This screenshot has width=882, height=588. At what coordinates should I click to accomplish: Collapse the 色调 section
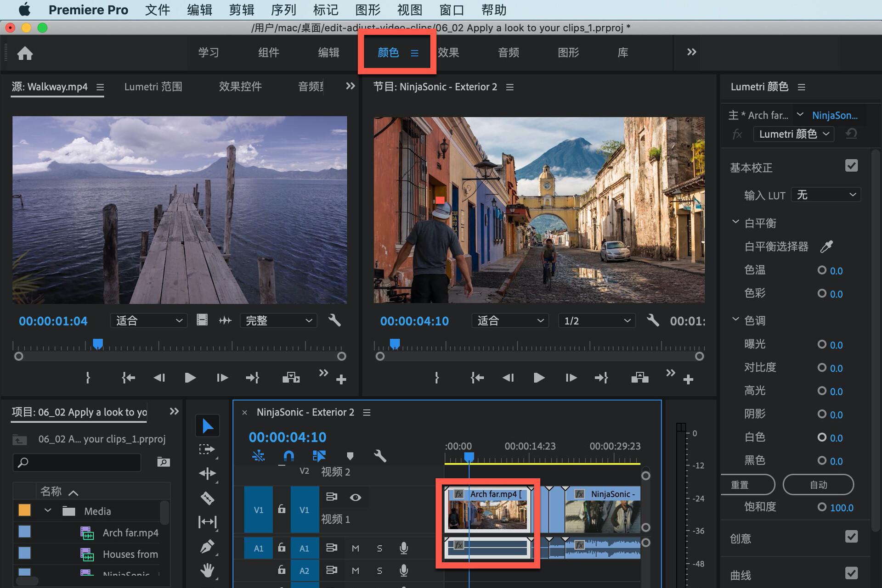point(735,319)
